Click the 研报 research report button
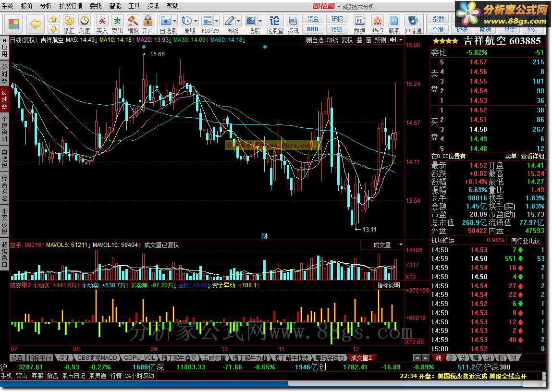This screenshot has height=392, width=552. (337, 19)
